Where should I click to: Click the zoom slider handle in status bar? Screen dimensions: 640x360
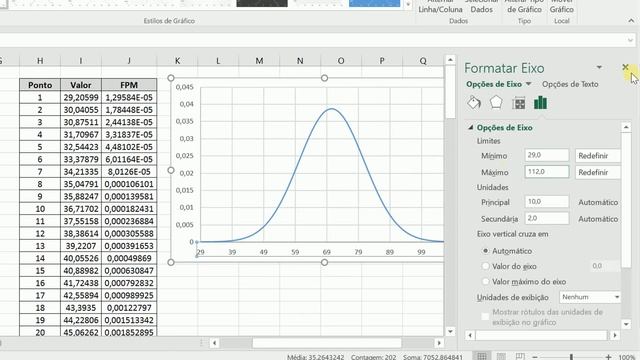(571, 357)
